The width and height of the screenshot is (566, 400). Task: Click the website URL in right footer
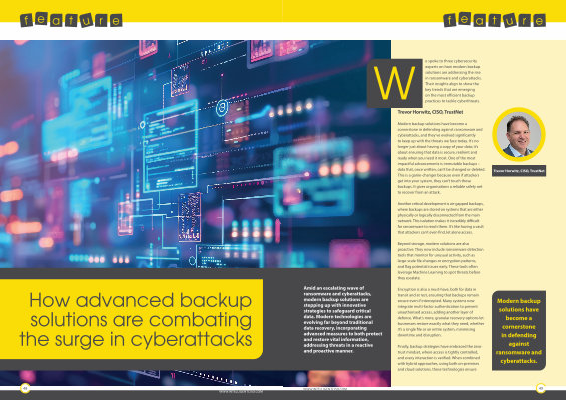tap(325, 390)
